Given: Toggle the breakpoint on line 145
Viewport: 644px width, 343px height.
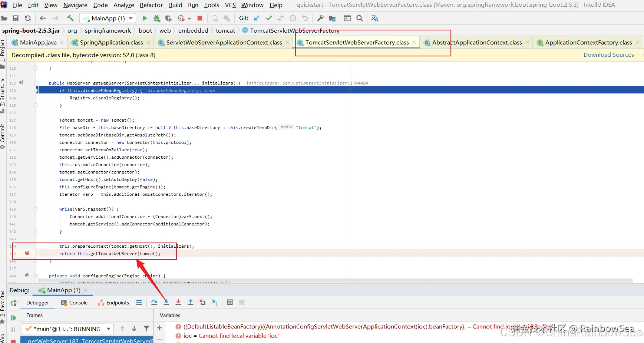Looking at the screenshot, I should pyautogui.click(x=27, y=253).
